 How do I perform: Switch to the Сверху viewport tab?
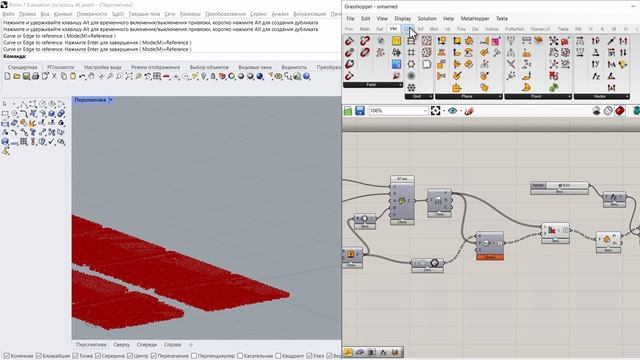tap(121, 344)
